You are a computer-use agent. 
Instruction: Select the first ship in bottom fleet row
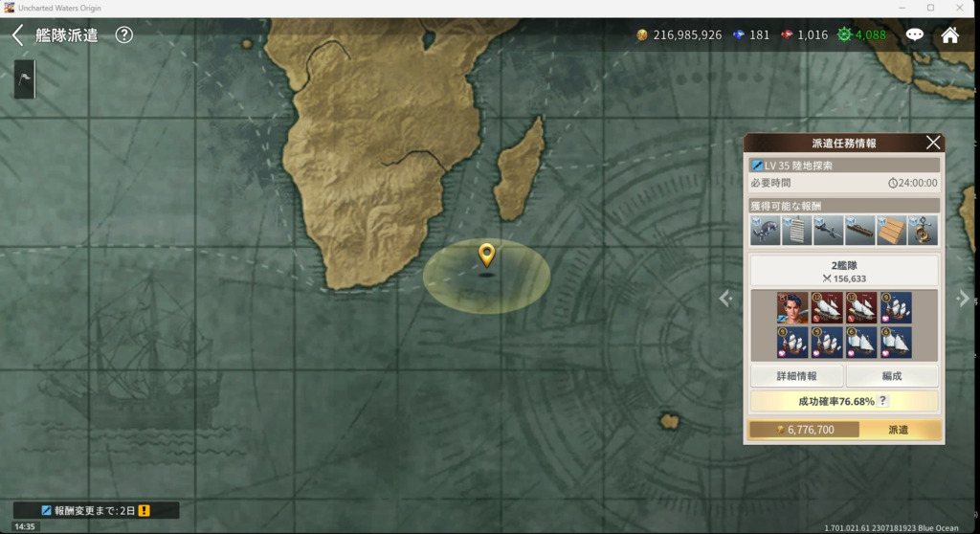coord(792,343)
